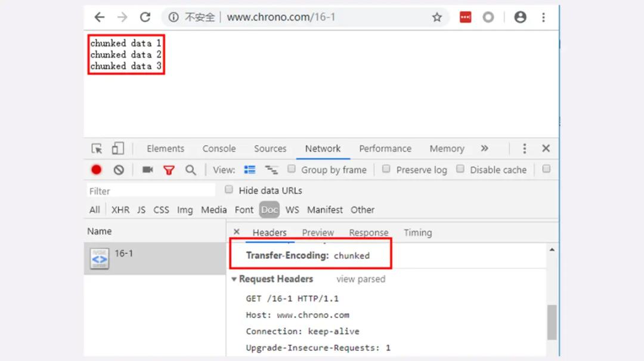Enable Preserve log

pos(386,169)
